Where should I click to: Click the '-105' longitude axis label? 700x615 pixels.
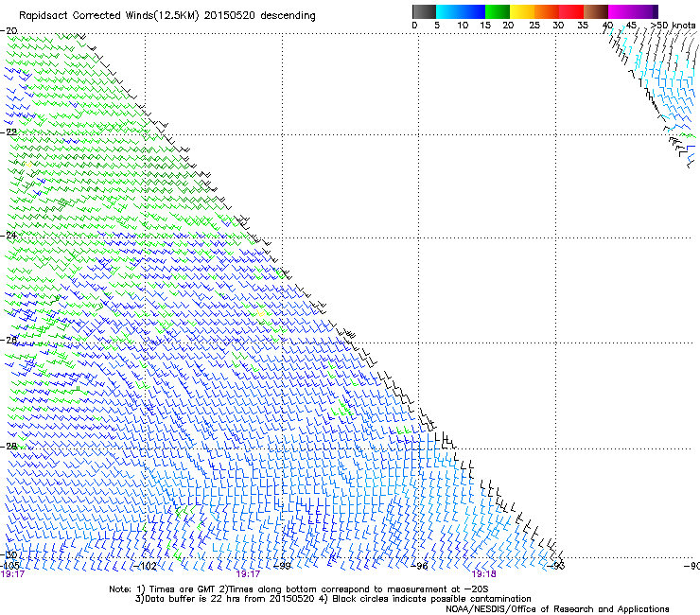9,566
